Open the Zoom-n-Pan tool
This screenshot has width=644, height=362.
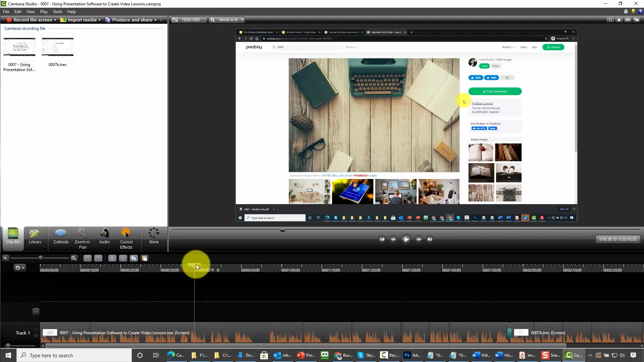click(83, 239)
